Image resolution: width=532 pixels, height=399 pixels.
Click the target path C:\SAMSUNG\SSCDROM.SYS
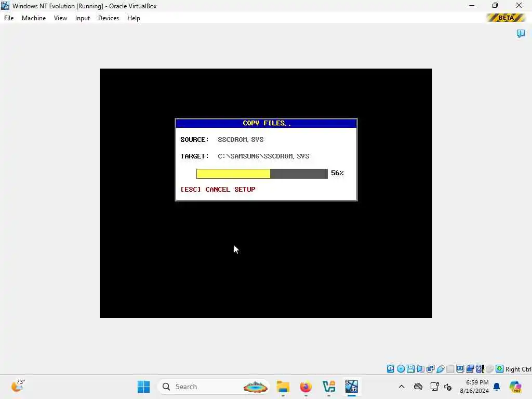pyautogui.click(x=263, y=156)
